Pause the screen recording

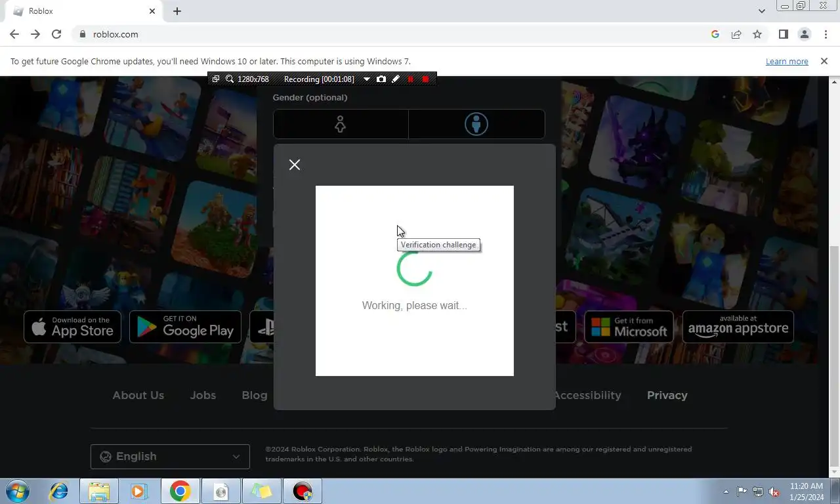411,79
